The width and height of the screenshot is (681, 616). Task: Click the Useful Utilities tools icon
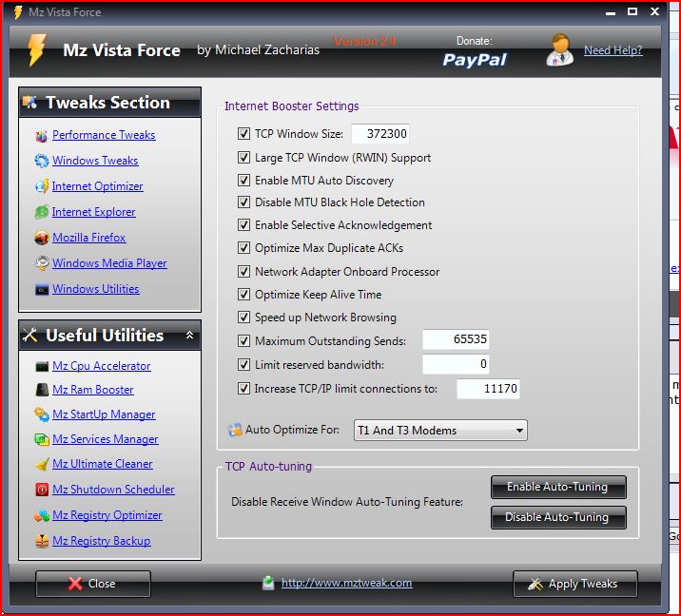point(29,335)
